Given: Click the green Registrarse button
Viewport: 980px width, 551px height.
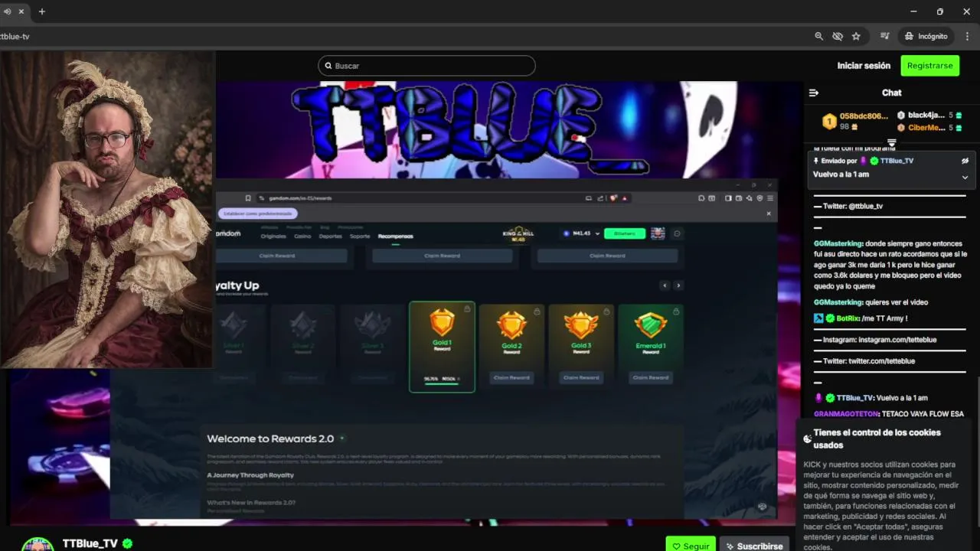Looking at the screenshot, I should (x=929, y=66).
